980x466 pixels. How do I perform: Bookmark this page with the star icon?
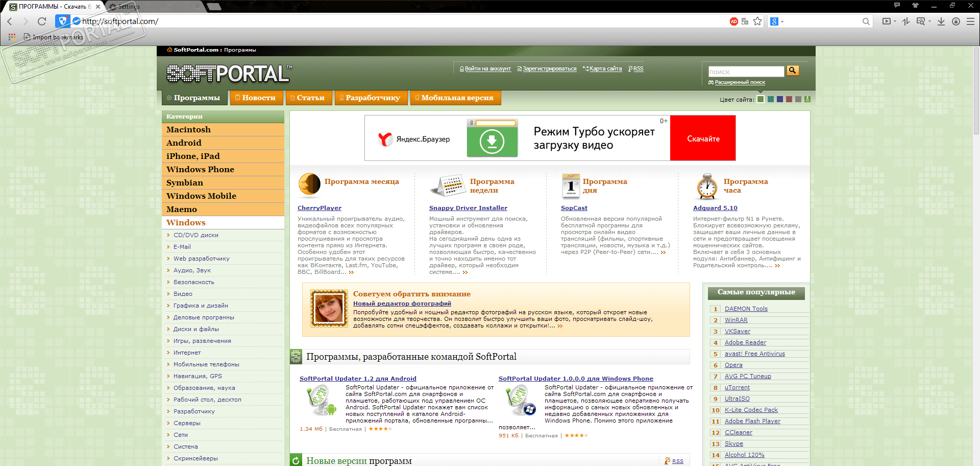(x=757, y=21)
